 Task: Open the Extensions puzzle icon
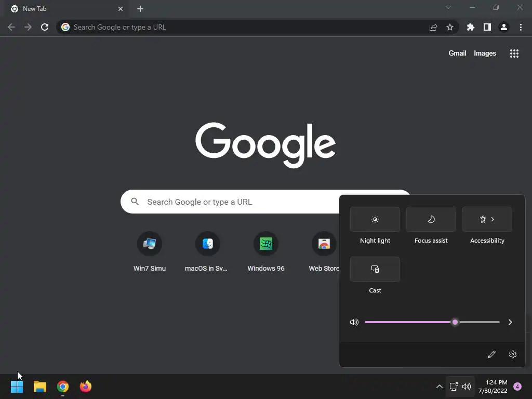[x=471, y=27]
